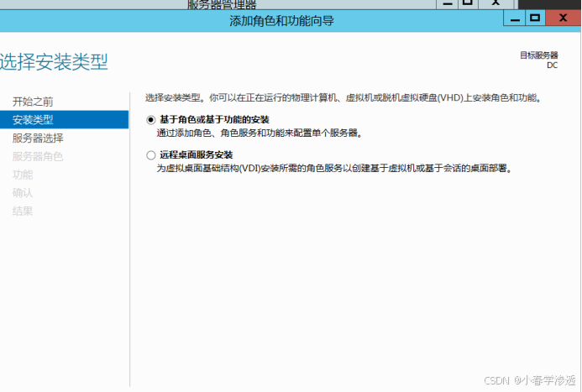The width and height of the screenshot is (582, 392).
Task: Minimize the 添加角色和功能向导 window
Action: (515, 18)
